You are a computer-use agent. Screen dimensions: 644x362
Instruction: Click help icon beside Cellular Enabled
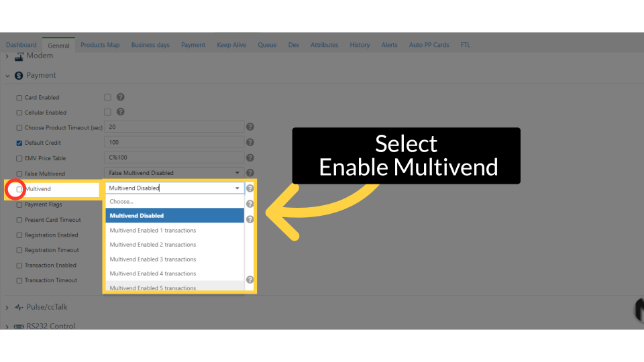tap(121, 112)
